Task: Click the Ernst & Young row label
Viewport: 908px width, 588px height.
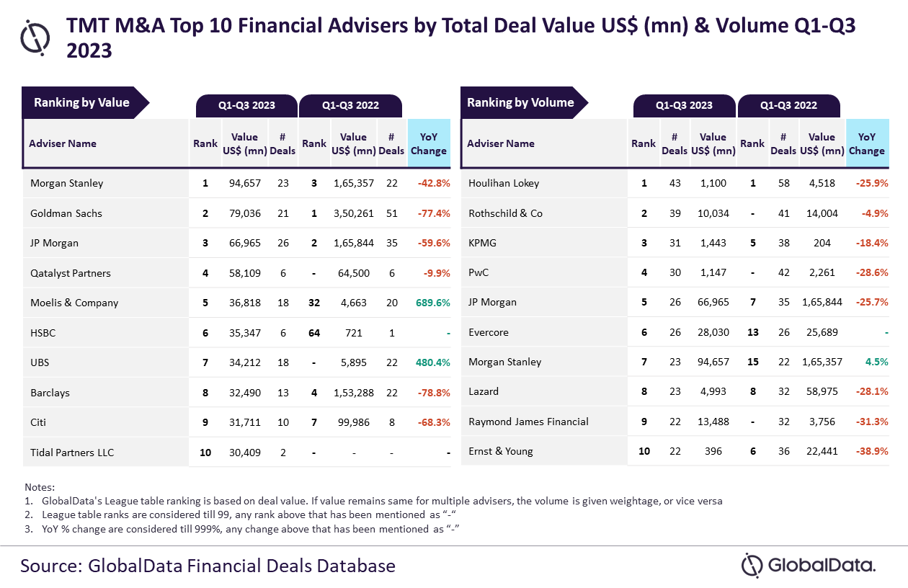Action: [x=501, y=451]
